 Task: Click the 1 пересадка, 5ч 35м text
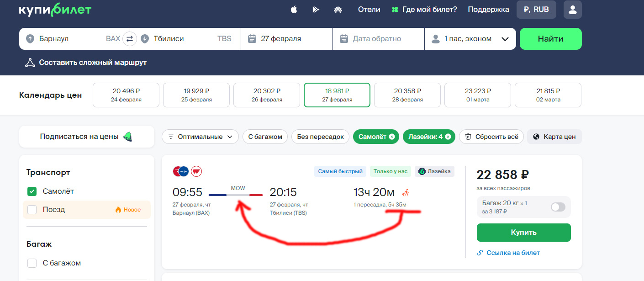click(x=380, y=204)
